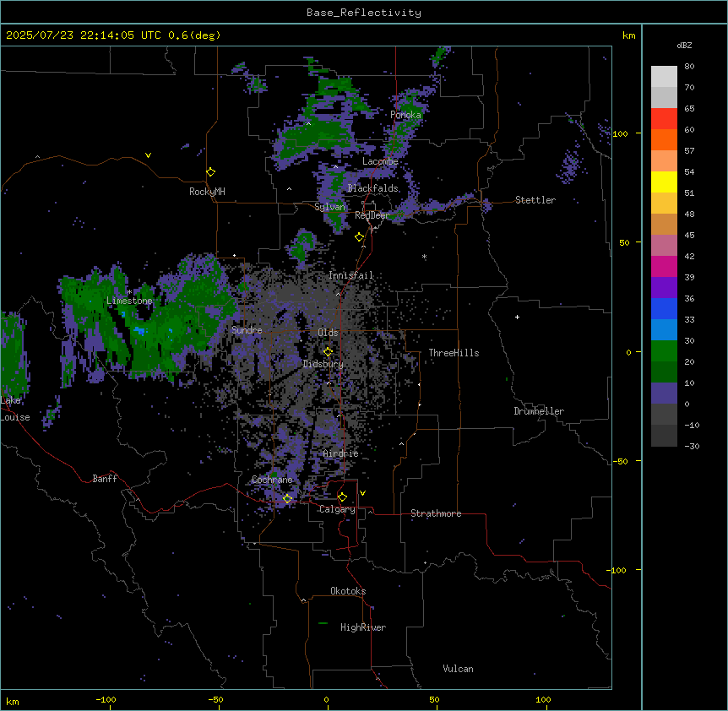Click the yellow diamond marker below Cochrane
This screenshot has width=728, height=711.
[287, 499]
